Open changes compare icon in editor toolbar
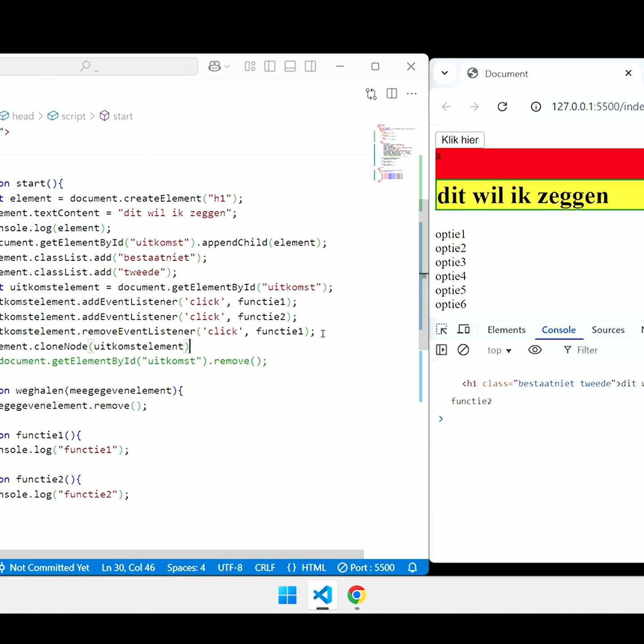Image resolution: width=644 pixels, height=644 pixels. tap(371, 94)
